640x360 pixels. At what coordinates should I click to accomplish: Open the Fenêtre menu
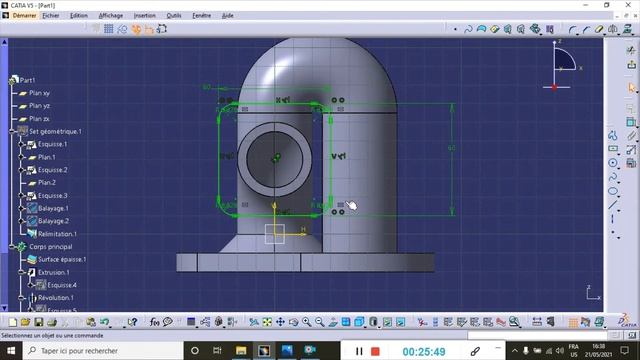point(202,16)
